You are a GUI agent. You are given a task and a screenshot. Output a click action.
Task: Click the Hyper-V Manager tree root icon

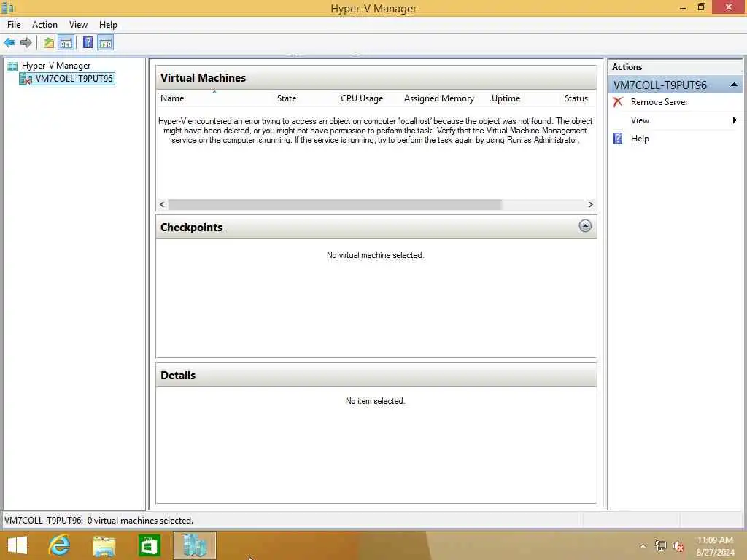coord(12,66)
